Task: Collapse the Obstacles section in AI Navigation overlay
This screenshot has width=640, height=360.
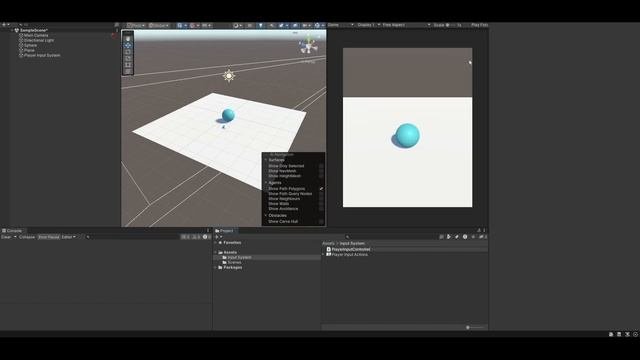Action: (266, 215)
